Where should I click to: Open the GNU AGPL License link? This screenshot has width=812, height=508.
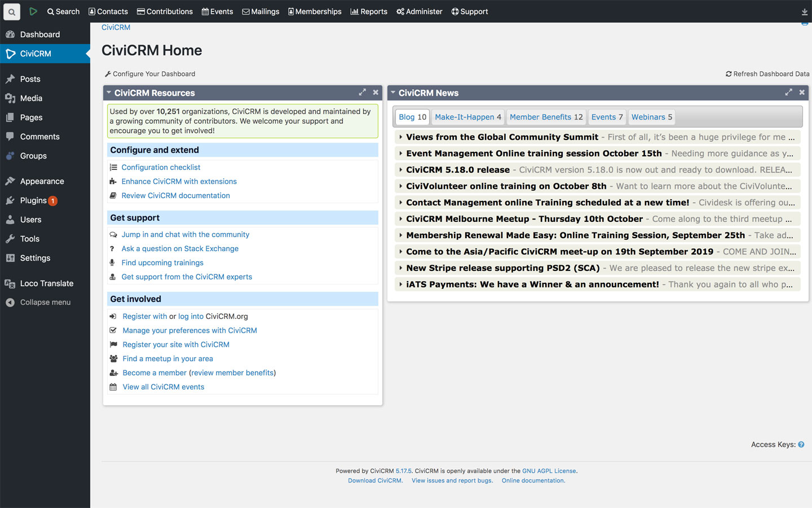549,471
